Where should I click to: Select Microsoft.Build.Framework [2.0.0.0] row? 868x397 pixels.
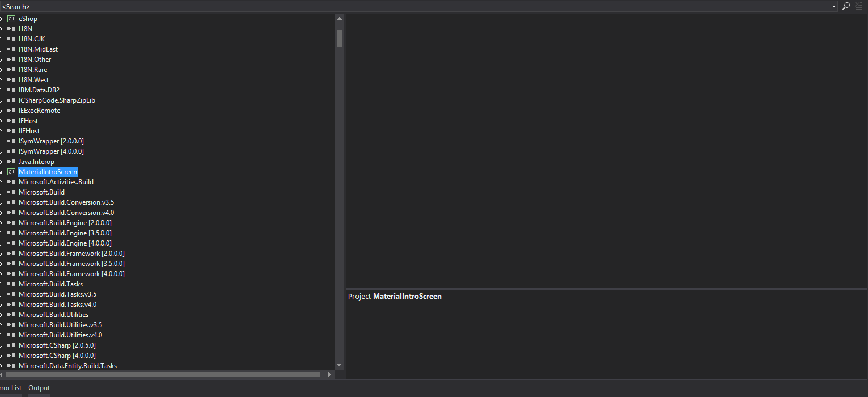pos(71,254)
